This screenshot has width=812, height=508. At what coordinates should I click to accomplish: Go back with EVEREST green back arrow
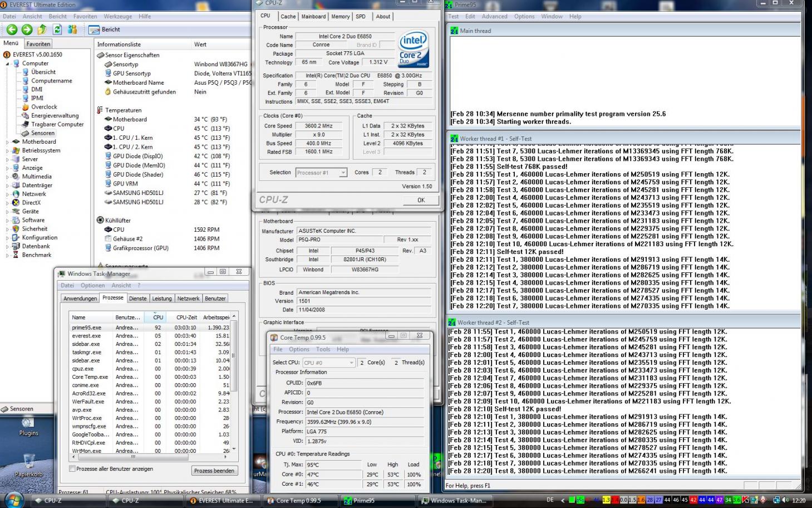coord(12,30)
